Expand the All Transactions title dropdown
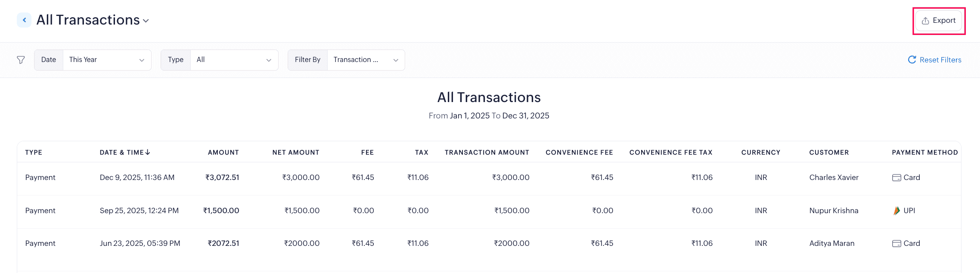Image resolution: width=980 pixels, height=273 pixels. (x=146, y=21)
